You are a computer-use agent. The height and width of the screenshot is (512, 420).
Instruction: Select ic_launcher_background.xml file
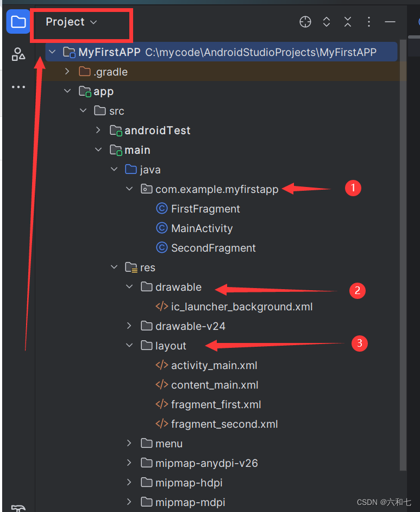coord(234,307)
